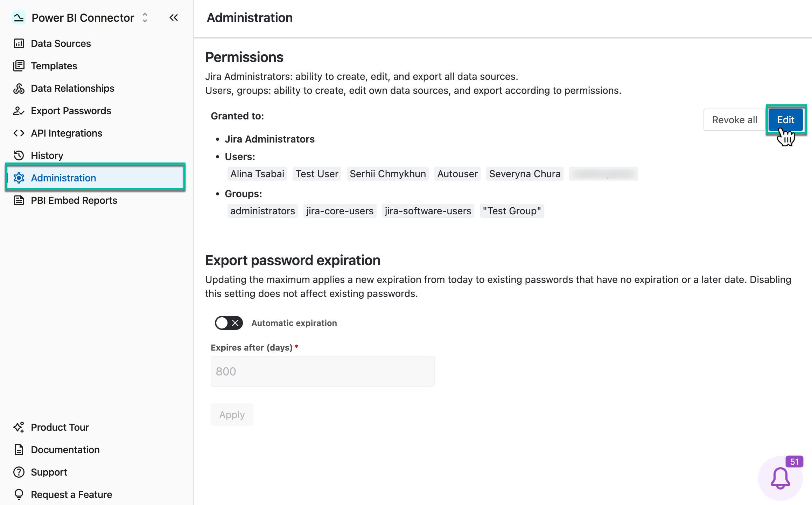Click the Automatic expiration label
The width and height of the screenshot is (812, 505).
pyautogui.click(x=294, y=323)
